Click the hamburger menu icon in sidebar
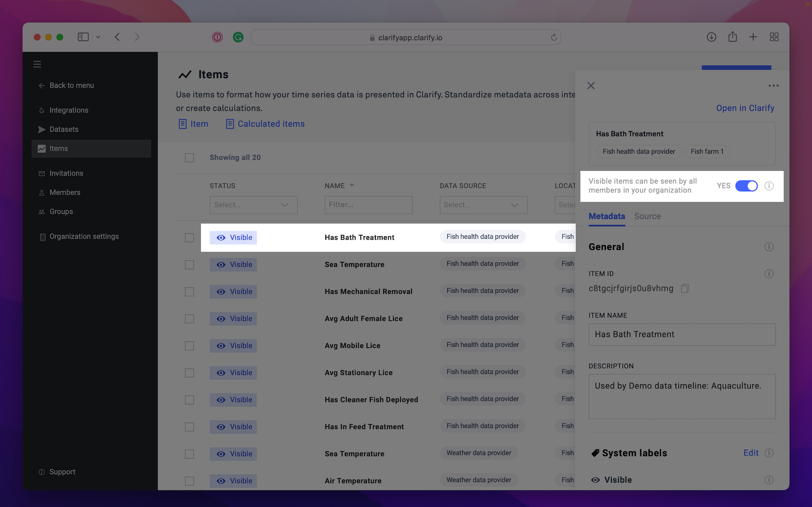The width and height of the screenshot is (812, 507). 37,65
